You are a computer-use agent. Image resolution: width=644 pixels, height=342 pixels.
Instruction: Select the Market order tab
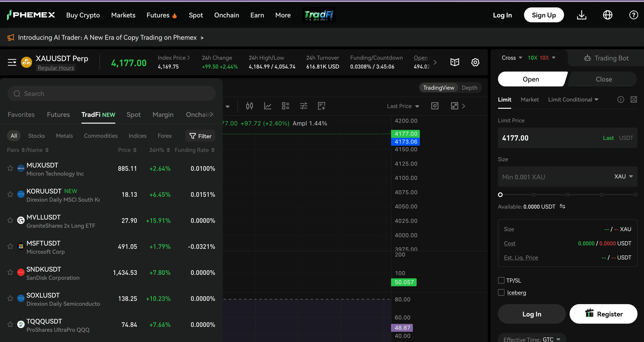(x=530, y=100)
